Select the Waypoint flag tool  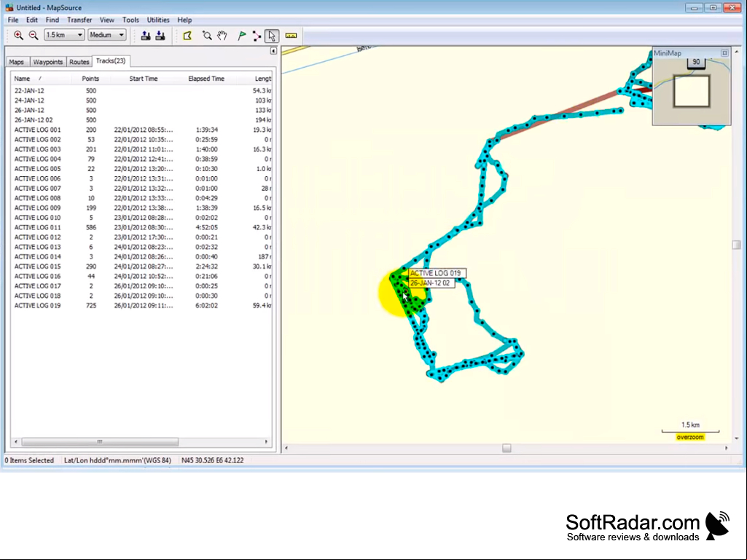241,35
